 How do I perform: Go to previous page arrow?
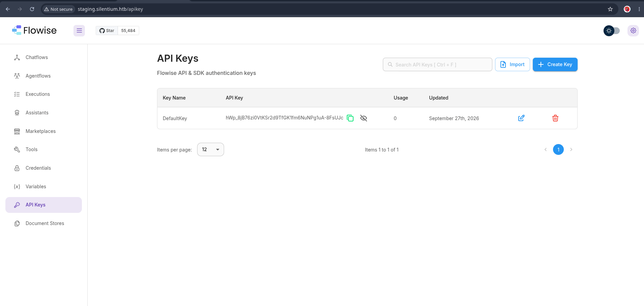546,149
